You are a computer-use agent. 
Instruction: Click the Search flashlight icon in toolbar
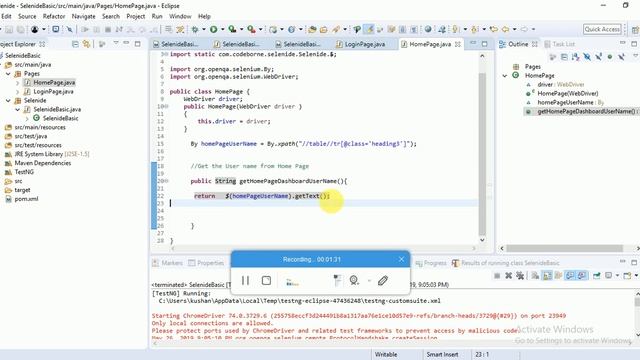click(x=336, y=29)
